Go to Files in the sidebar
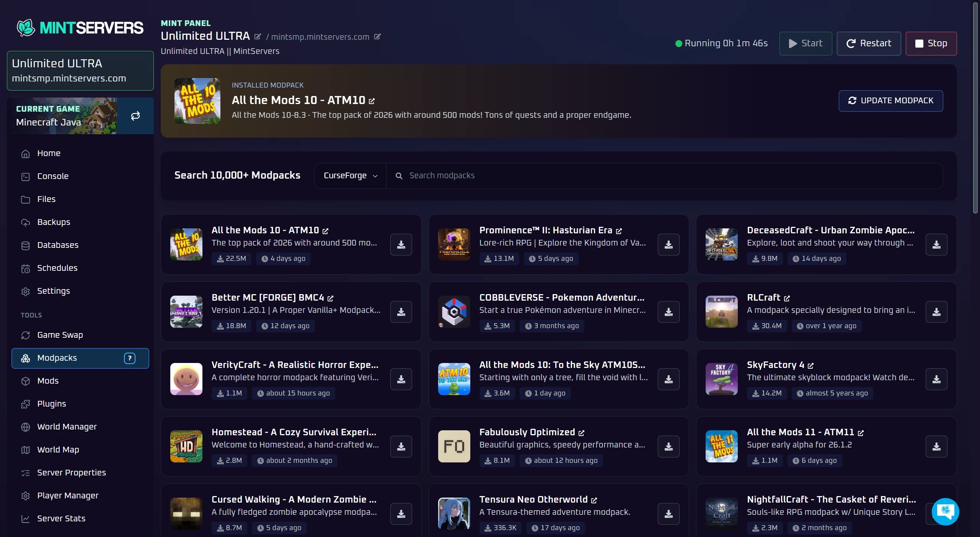This screenshot has height=537, width=980. (x=80, y=199)
